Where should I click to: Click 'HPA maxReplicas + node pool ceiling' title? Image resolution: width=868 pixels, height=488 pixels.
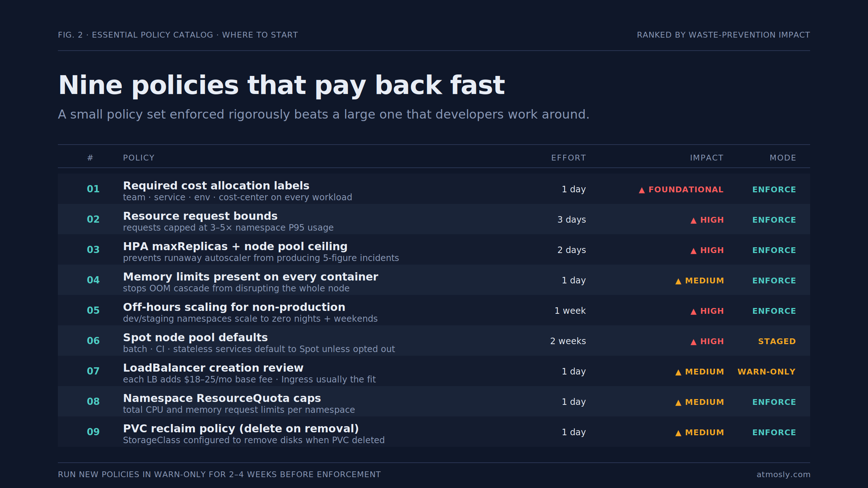[235, 246]
